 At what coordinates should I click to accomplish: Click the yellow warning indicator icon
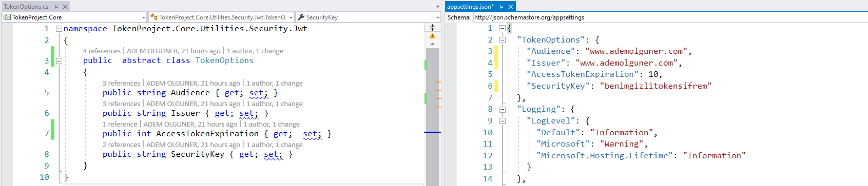coord(432,36)
